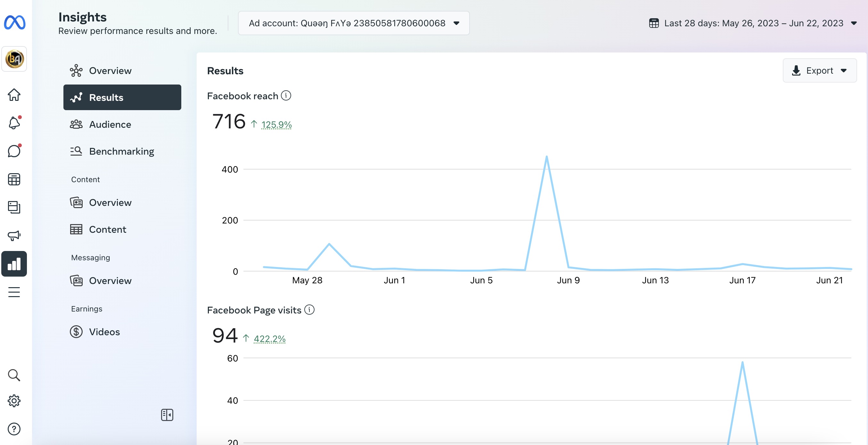Open the Export dropdown
The height and width of the screenshot is (445, 868).
point(820,70)
